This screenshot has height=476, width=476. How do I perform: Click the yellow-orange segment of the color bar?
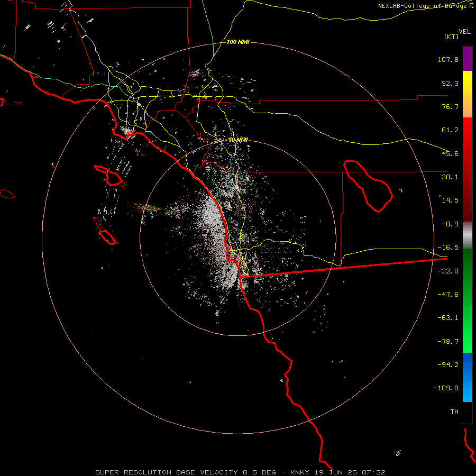467,94
